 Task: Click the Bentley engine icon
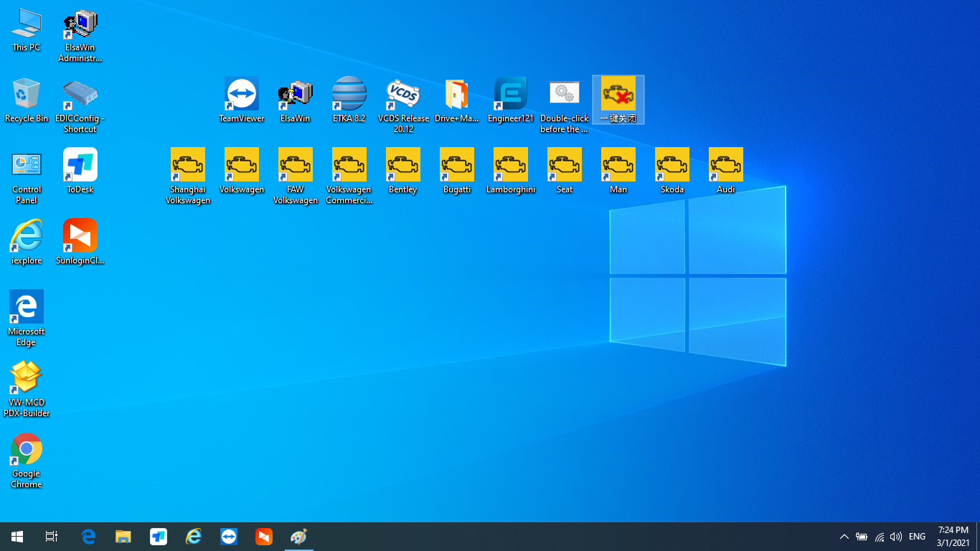pyautogui.click(x=402, y=165)
